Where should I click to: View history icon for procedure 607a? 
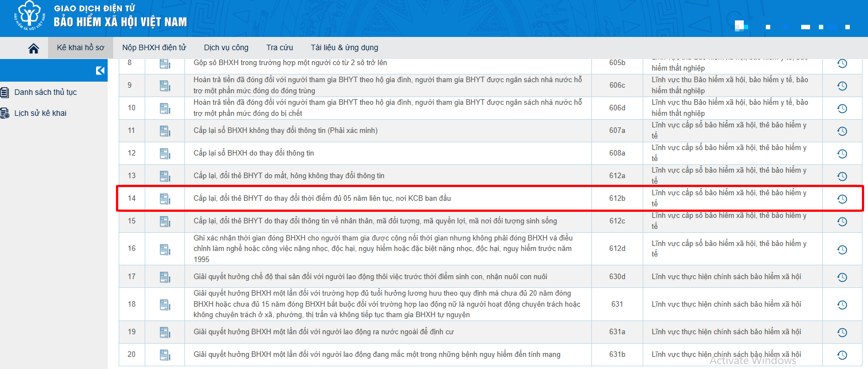[x=841, y=131]
